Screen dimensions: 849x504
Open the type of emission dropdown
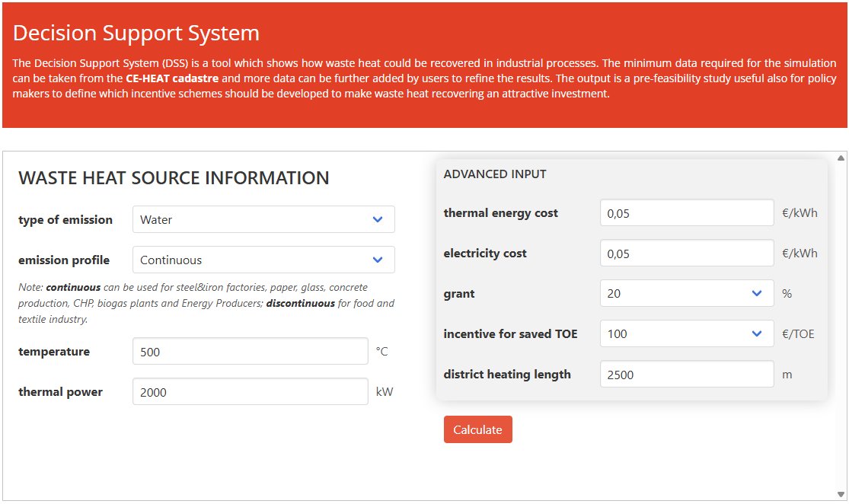263,219
